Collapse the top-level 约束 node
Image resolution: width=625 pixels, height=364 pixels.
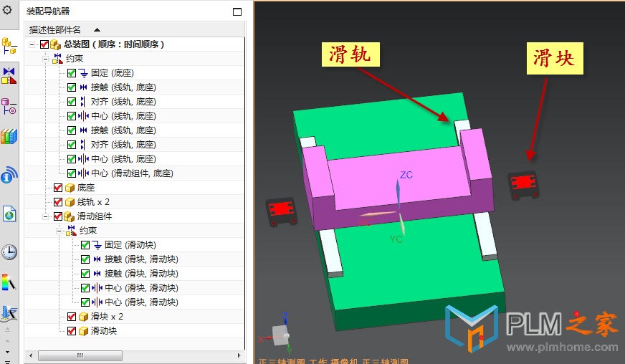(45, 59)
